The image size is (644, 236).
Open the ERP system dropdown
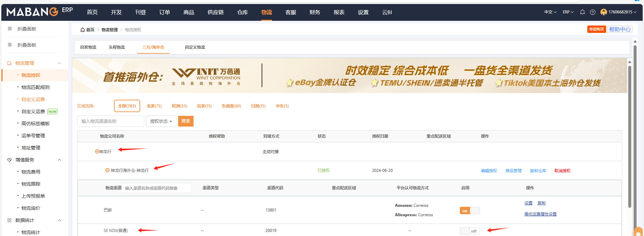point(568,12)
